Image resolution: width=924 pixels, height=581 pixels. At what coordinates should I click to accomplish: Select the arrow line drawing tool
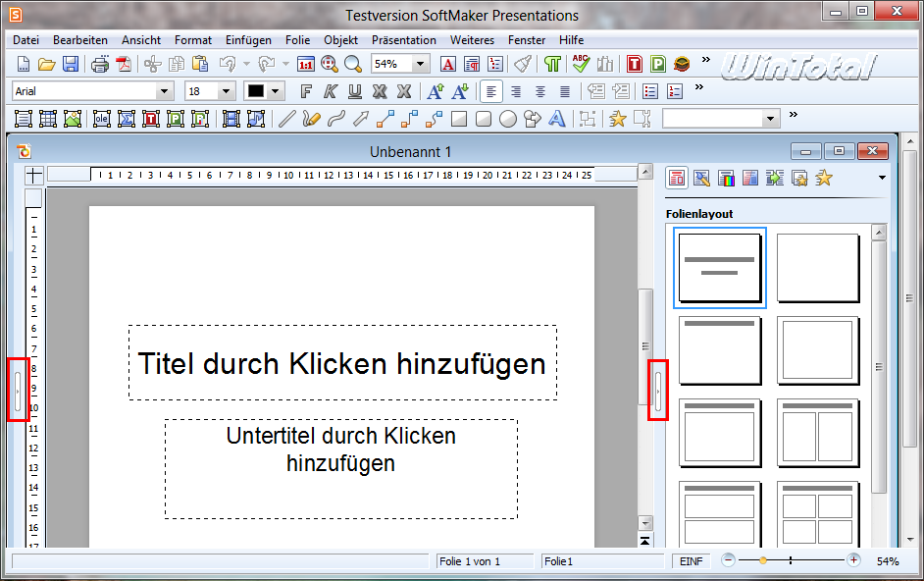[x=361, y=119]
